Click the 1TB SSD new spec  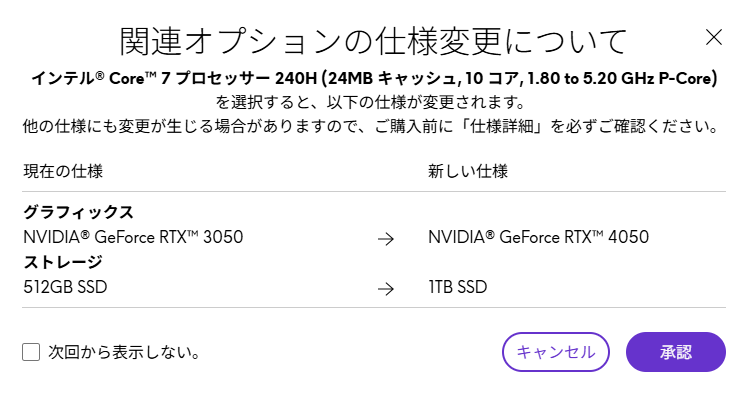coord(457,287)
